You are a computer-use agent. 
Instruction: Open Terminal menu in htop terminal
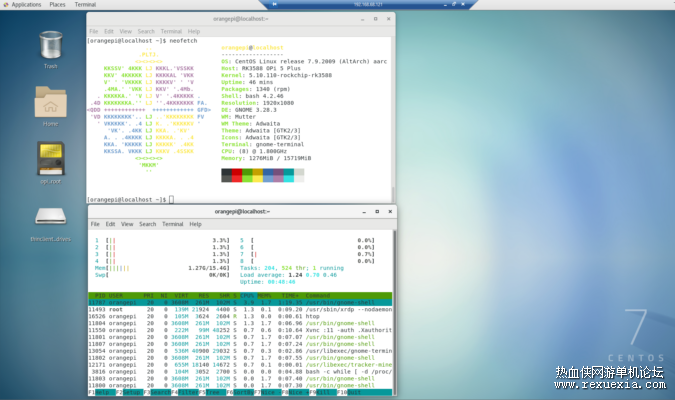click(x=173, y=224)
